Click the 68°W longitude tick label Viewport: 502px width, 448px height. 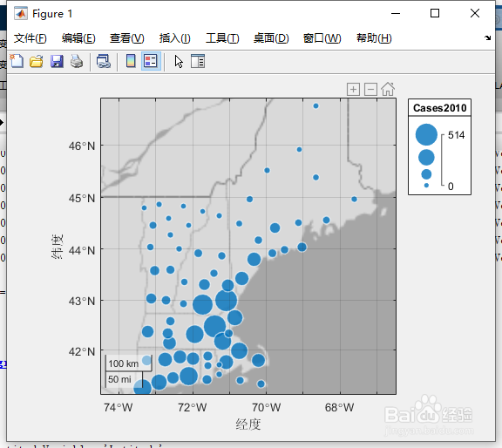point(339,408)
